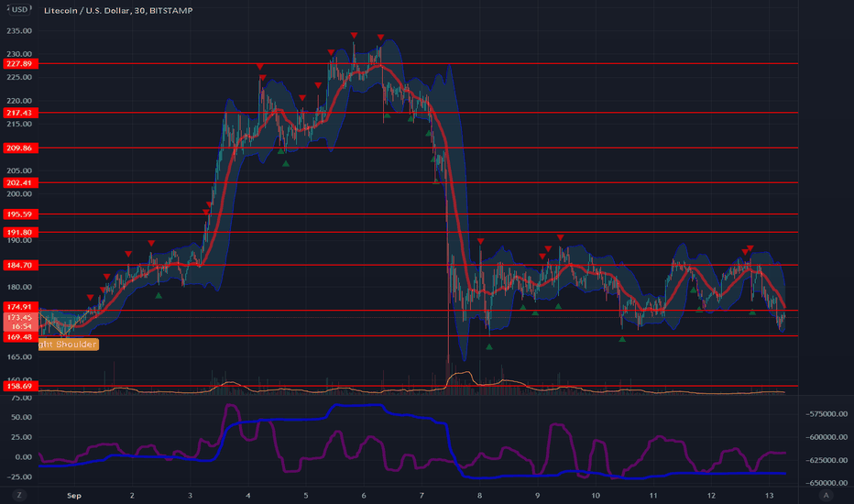Click date 5 on the time axis
Screen dimensions: 854x504
[x=305, y=495]
